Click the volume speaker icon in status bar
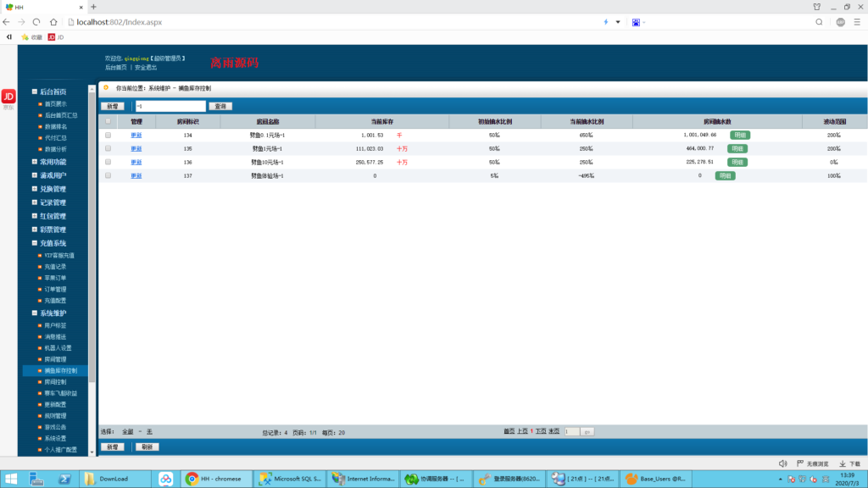This screenshot has width=868, height=488. click(x=782, y=463)
